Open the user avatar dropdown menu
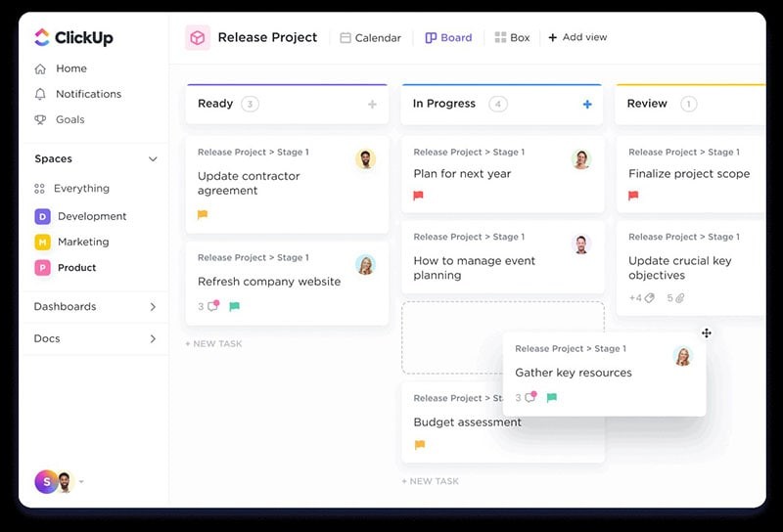Screen dimensions: 783x532 [x=81, y=481]
